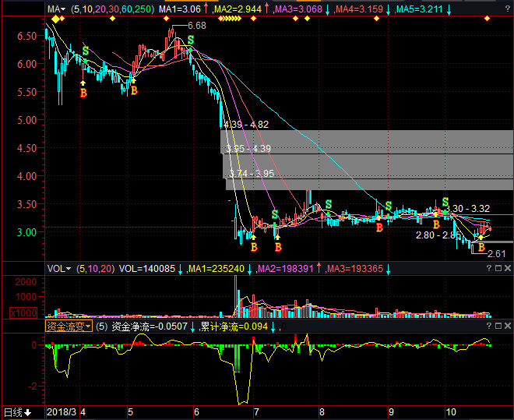
Task: Click the 6.68 high price label
Action: (197, 26)
